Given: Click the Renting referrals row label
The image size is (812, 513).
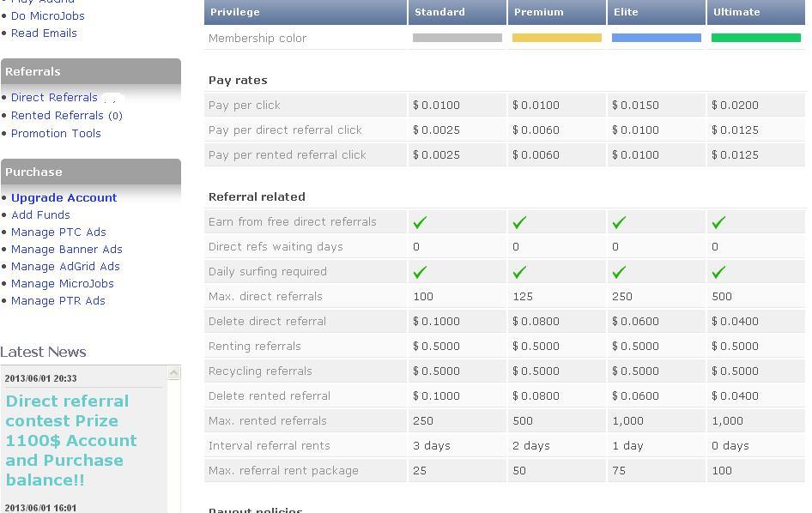Looking at the screenshot, I should click(254, 346).
